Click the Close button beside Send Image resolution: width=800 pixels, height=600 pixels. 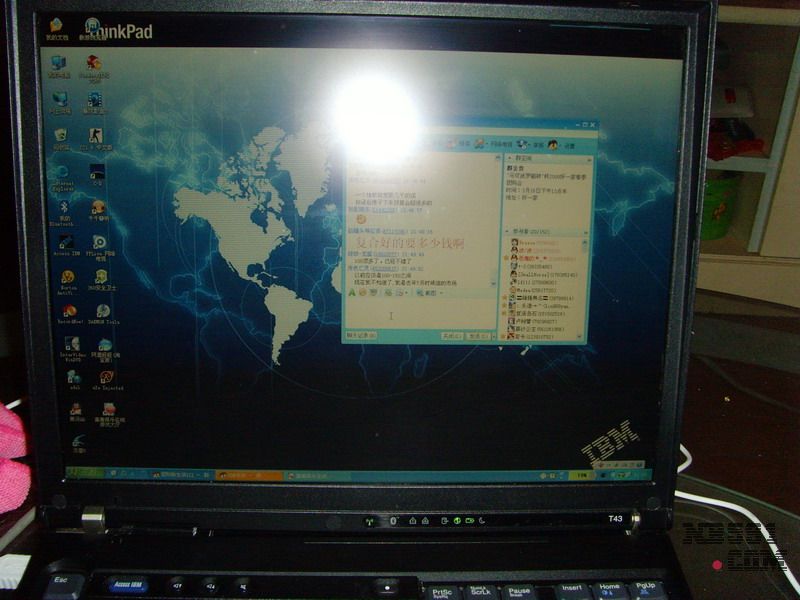[452, 336]
